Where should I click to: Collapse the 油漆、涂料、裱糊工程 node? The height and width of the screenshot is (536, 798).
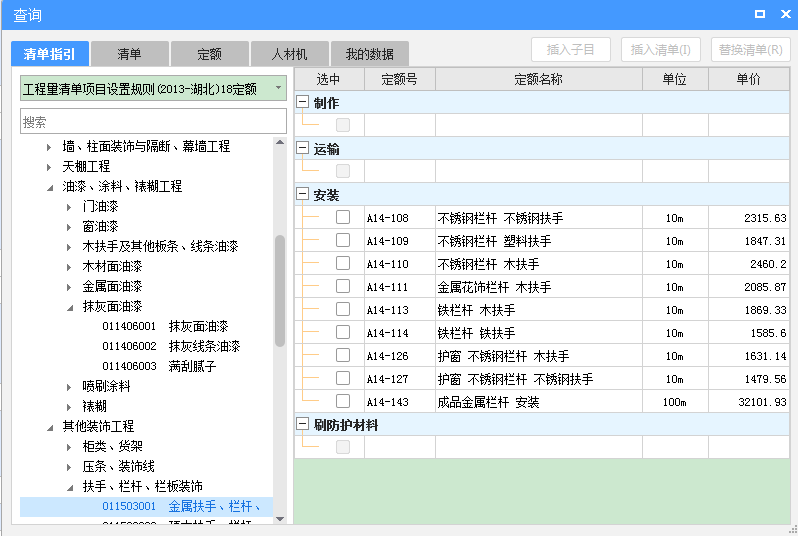click(x=50, y=187)
